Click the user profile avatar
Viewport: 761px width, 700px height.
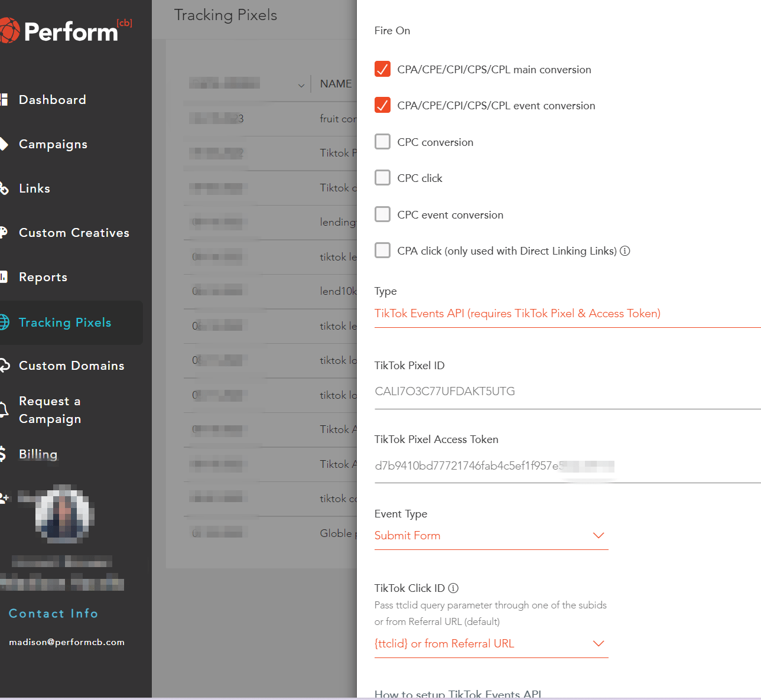tap(63, 513)
